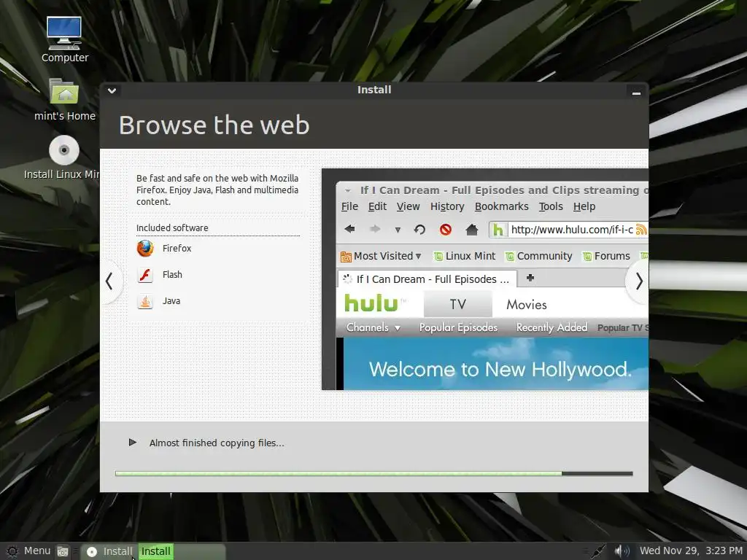This screenshot has height=560, width=747.
Task: Click the show desktop icon beside Menu
Action: coord(63,551)
